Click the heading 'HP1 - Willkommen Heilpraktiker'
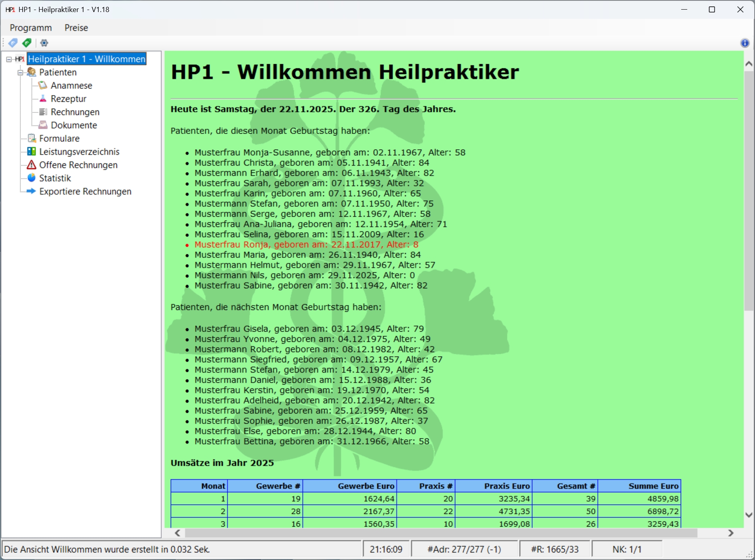This screenshot has width=755, height=560. 345,72
